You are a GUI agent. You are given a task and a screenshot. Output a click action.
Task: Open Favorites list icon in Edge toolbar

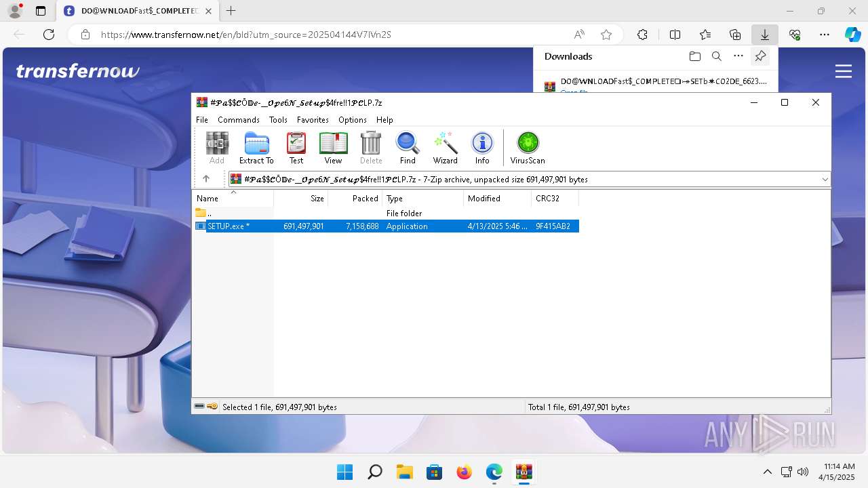click(705, 35)
